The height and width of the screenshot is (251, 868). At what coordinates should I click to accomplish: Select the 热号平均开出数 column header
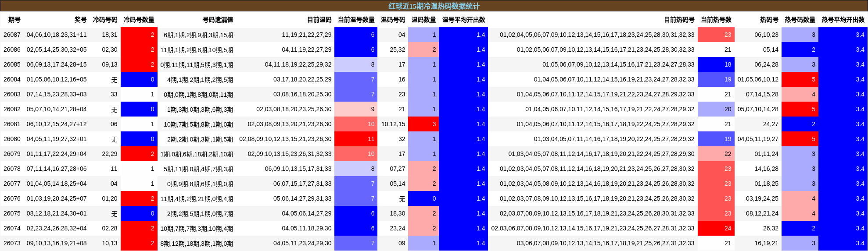pyautogui.click(x=843, y=20)
